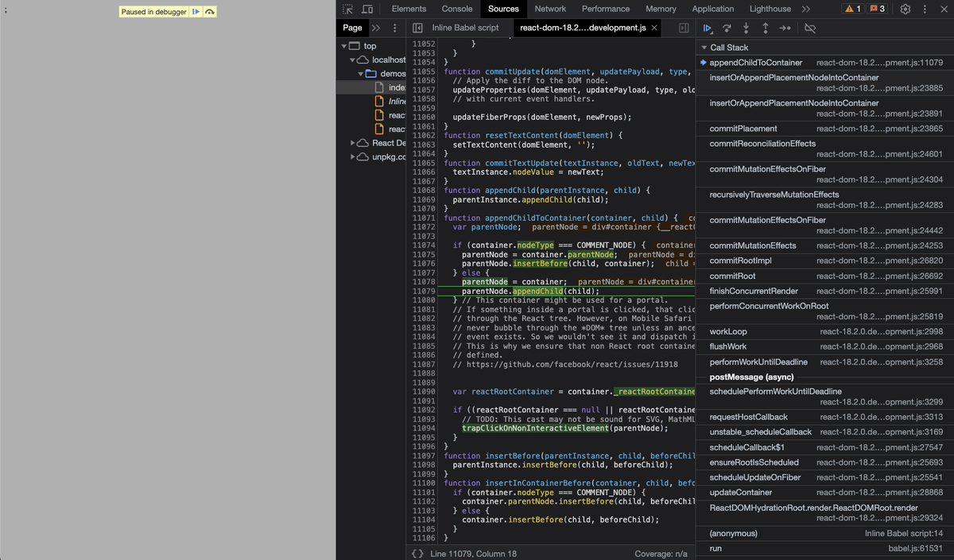Click the Step debugger icon
This screenshot has width=954, height=560.
pos(785,28)
